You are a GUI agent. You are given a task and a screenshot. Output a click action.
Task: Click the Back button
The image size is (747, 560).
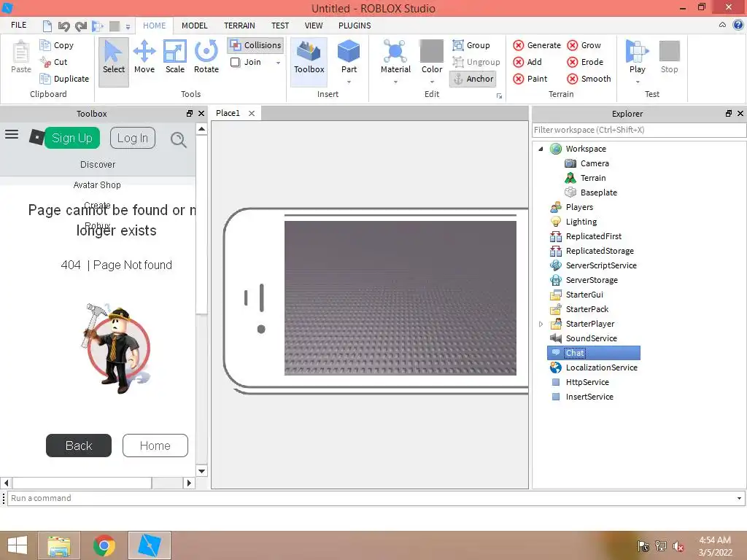point(79,446)
